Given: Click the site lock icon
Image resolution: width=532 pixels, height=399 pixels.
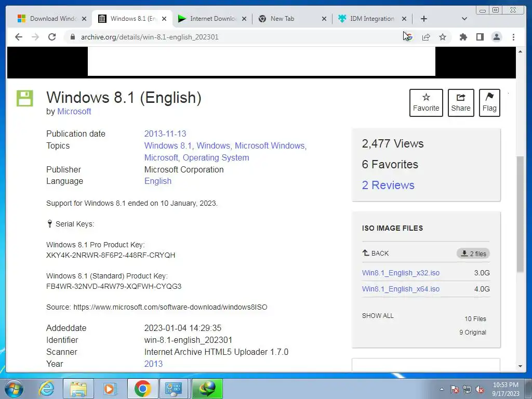Looking at the screenshot, I should 72,37.
